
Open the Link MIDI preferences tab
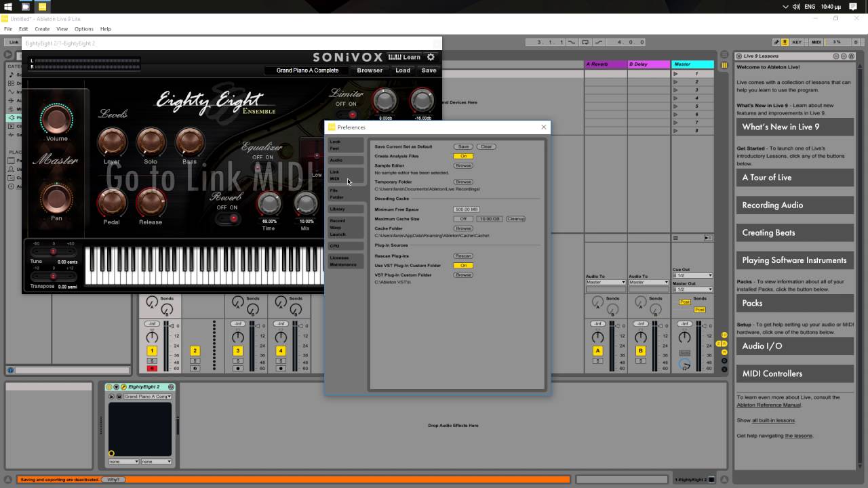(346, 175)
